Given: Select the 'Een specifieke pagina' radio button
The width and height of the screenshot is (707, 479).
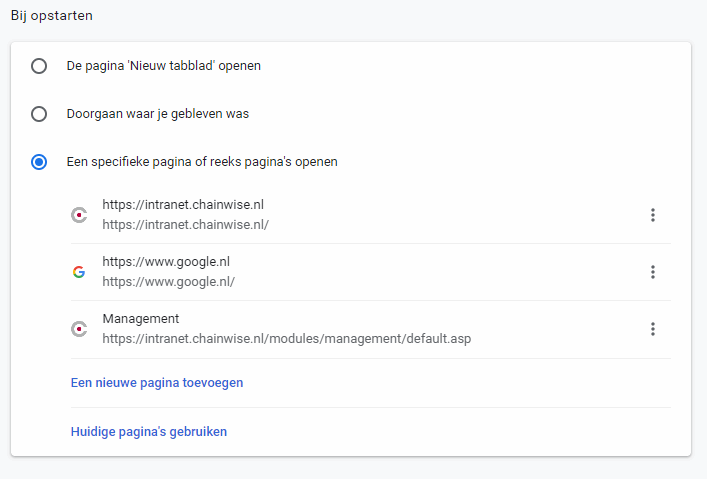Looking at the screenshot, I should pos(39,162).
